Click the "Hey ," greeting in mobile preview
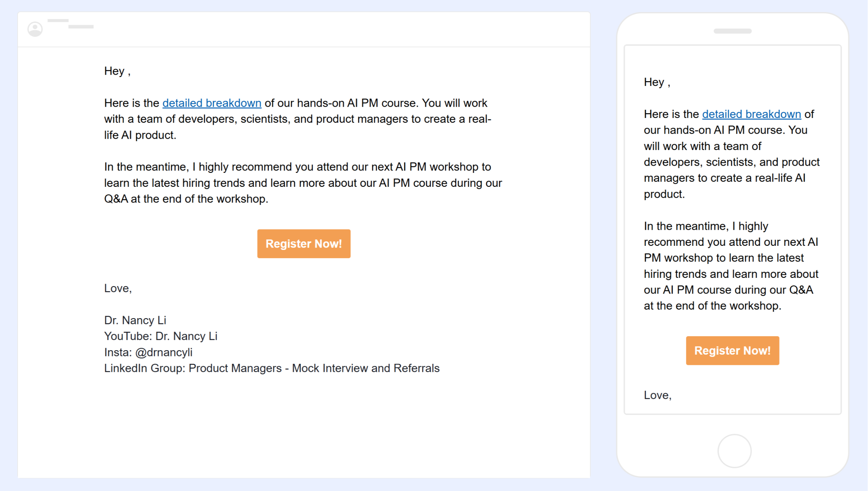Image resolution: width=868 pixels, height=491 pixels. (x=657, y=82)
